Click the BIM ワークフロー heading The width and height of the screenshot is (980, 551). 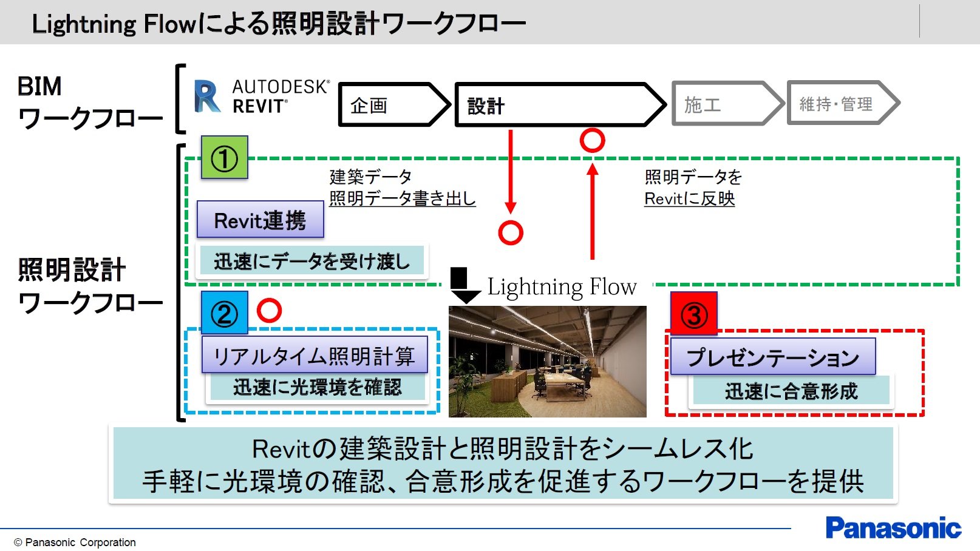(x=90, y=102)
